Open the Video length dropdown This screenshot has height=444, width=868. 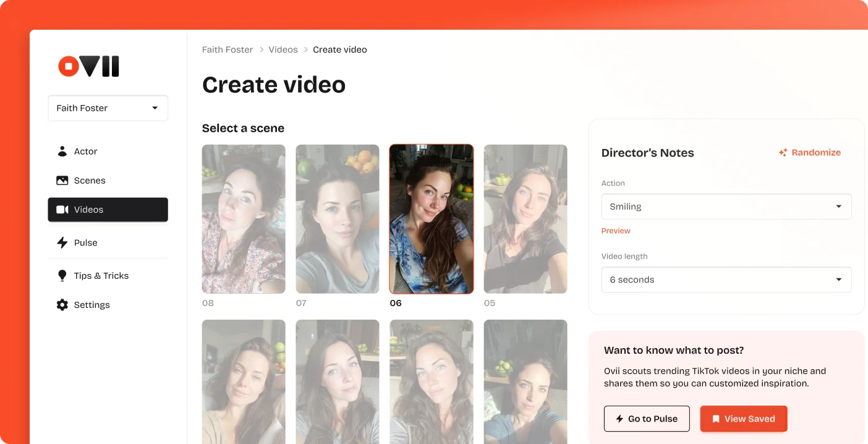pyautogui.click(x=726, y=280)
